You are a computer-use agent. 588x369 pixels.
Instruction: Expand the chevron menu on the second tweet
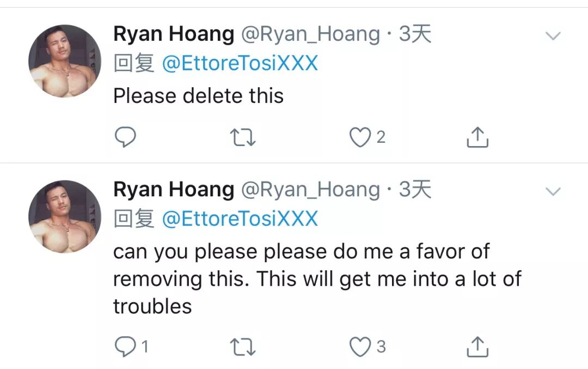click(x=553, y=191)
